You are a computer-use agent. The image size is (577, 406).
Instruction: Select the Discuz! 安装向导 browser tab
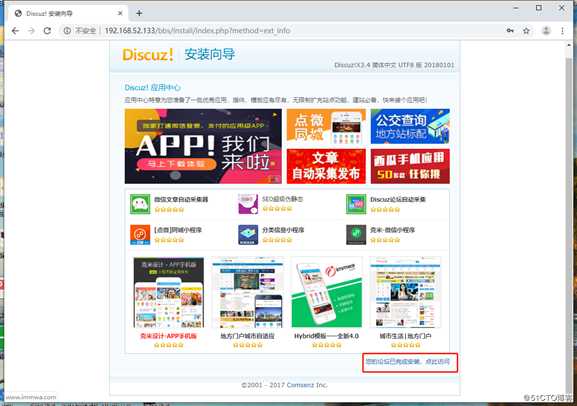tap(66, 13)
